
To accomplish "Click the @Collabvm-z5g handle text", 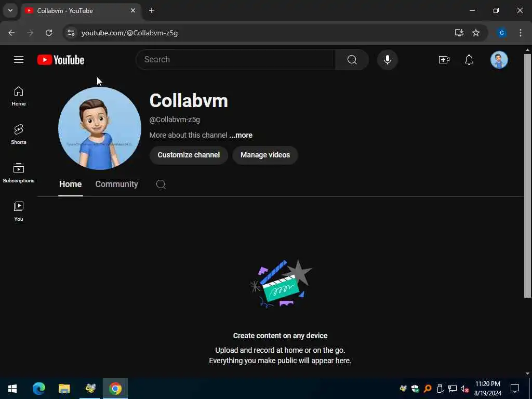I will click(x=175, y=120).
